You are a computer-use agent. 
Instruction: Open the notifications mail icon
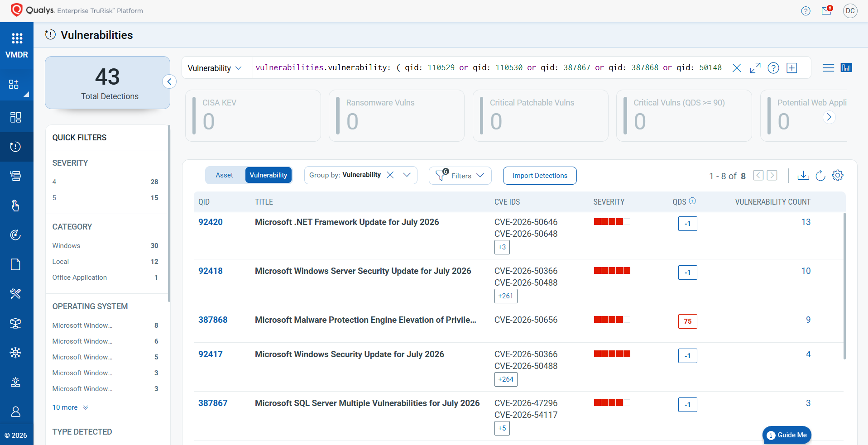pyautogui.click(x=827, y=10)
